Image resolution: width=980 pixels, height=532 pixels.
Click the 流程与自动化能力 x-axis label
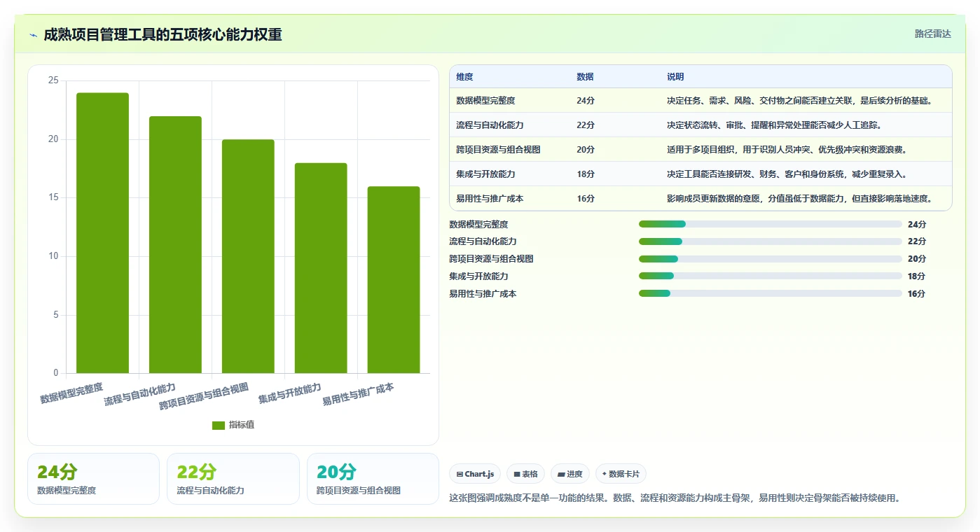pos(140,395)
